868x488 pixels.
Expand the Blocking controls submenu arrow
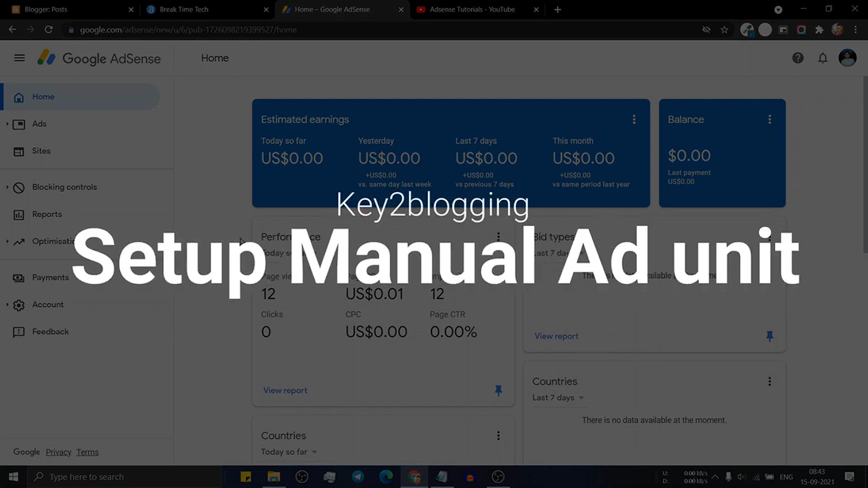(x=7, y=187)
